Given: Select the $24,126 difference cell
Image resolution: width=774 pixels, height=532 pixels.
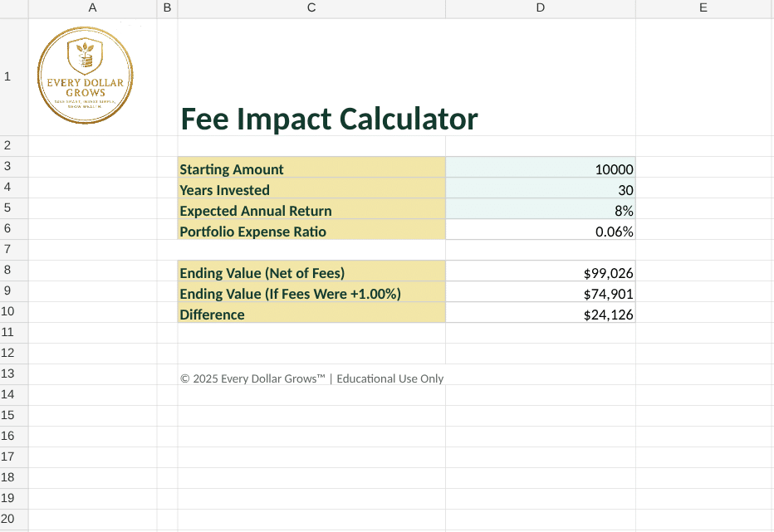Looking at the screenshot, I should (x=541, y=312).
